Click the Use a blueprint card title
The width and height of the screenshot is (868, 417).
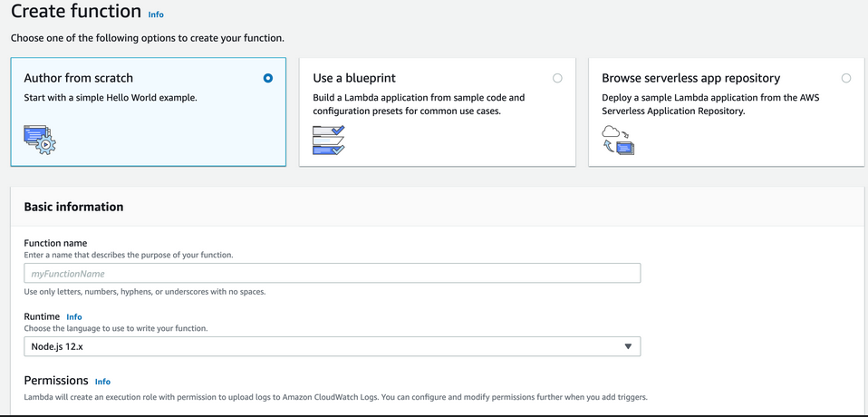[x=354, y=78]
